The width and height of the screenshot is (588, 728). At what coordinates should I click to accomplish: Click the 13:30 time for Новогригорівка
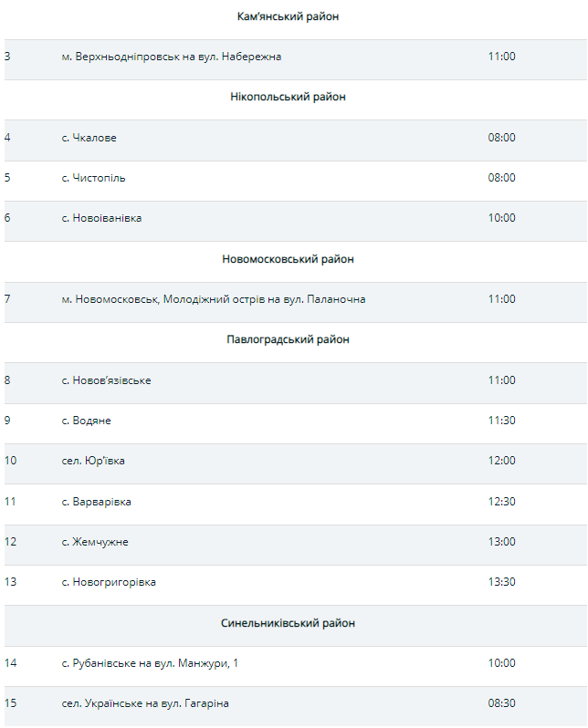(x=502, y=582)
